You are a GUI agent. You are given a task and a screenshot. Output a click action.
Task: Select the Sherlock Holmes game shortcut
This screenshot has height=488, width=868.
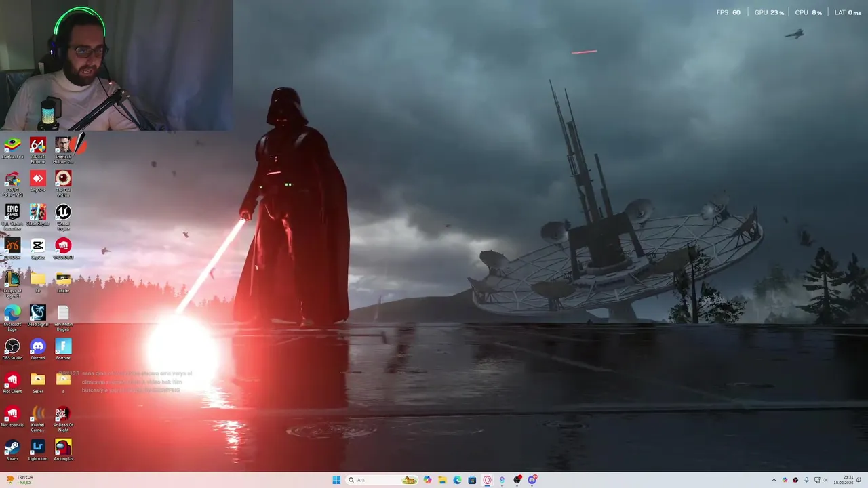63,150
